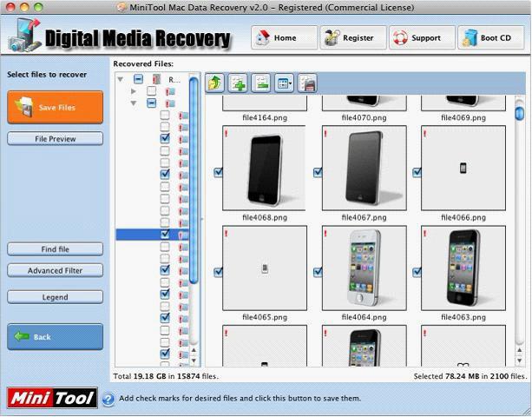Expand the collapsed folder under the root node
Viewport: 532px width, 417px height.
coord(134,91)
